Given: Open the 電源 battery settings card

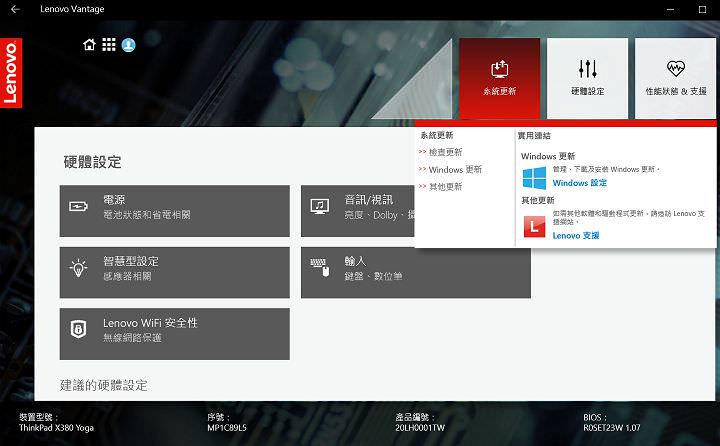Looking at the screenshot, I should point(174,210).
